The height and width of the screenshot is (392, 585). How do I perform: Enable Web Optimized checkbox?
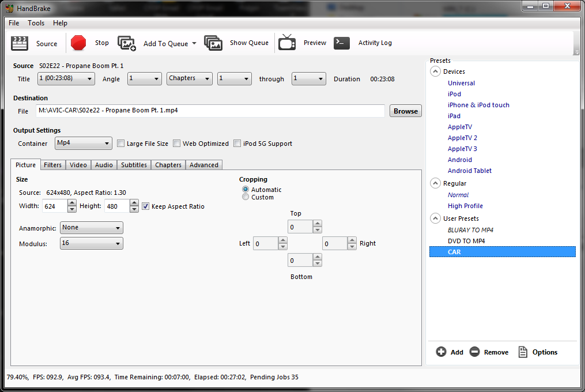(177, 144)
